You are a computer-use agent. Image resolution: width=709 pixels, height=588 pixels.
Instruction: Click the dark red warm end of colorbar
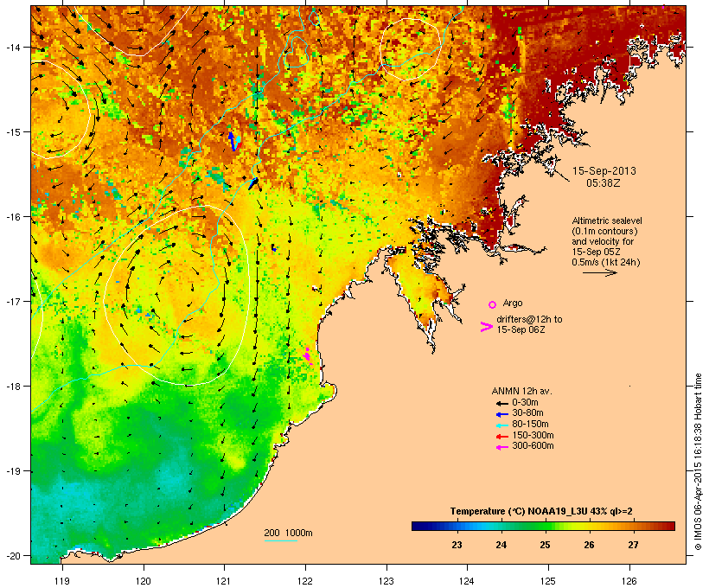click(670, 526)
